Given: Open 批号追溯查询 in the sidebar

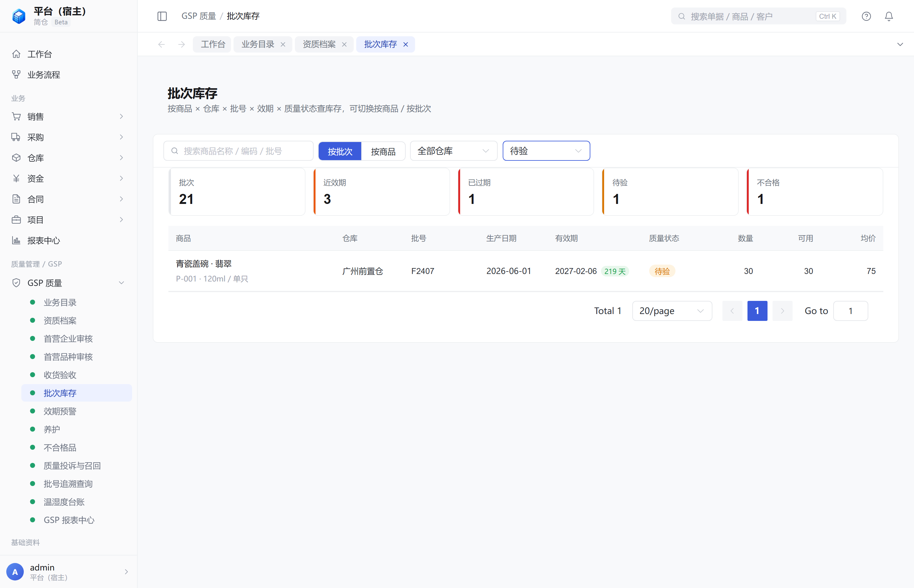Looking at the screenshot, I should click(76, 484).
